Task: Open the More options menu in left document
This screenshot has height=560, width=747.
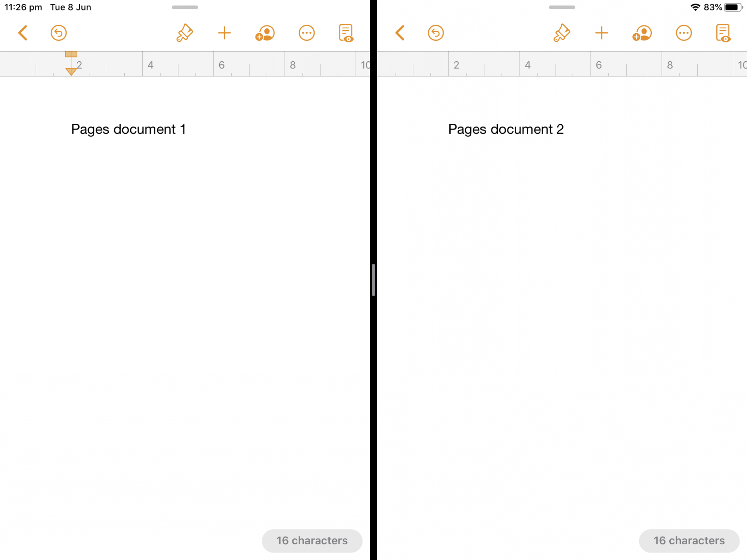Action: [307, 33]
